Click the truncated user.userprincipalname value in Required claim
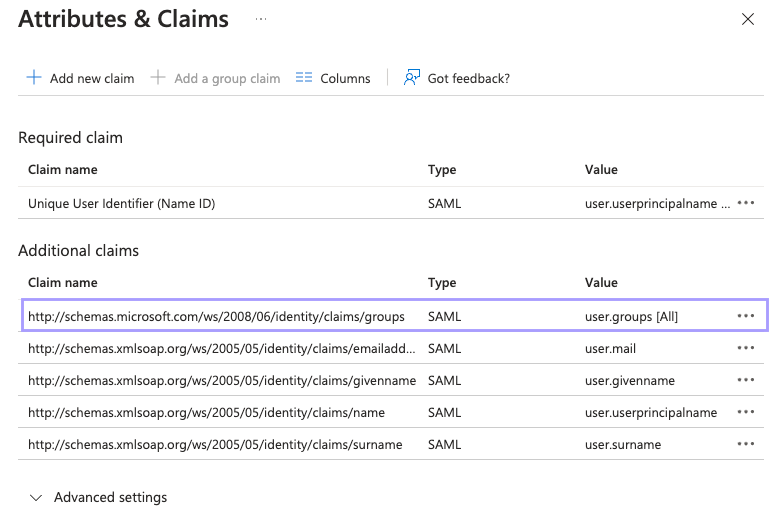 657,204
